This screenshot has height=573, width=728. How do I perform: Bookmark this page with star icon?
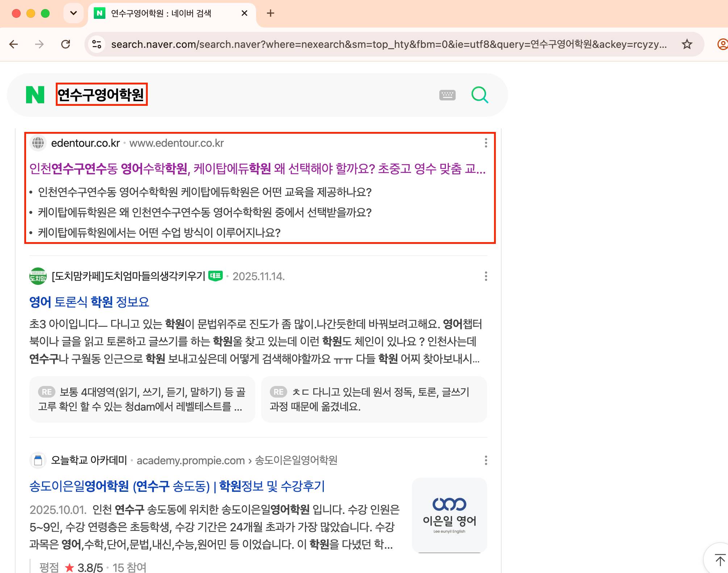(x=687, y=44)
